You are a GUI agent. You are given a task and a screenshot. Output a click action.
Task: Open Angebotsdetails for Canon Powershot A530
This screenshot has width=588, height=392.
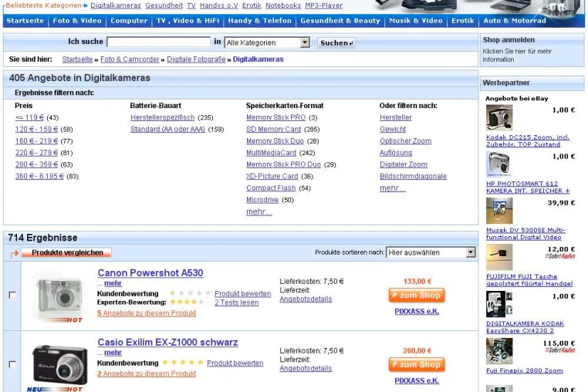(306, 299)
